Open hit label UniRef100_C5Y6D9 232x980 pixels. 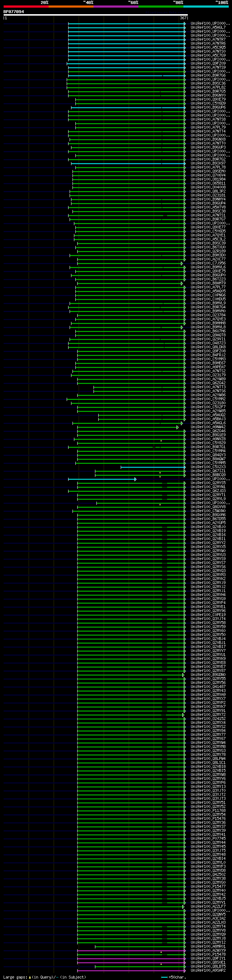pos(208,104)
